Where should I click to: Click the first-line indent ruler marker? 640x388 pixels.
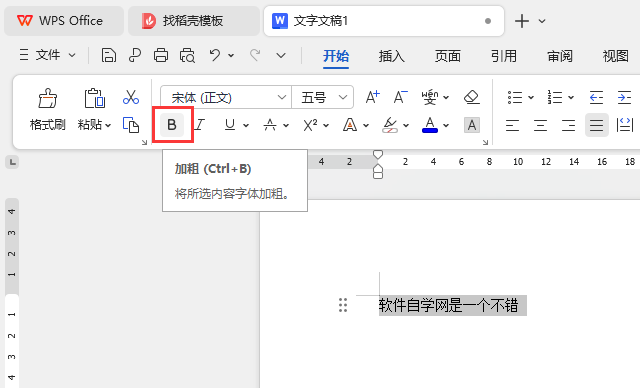pos(378,155)
